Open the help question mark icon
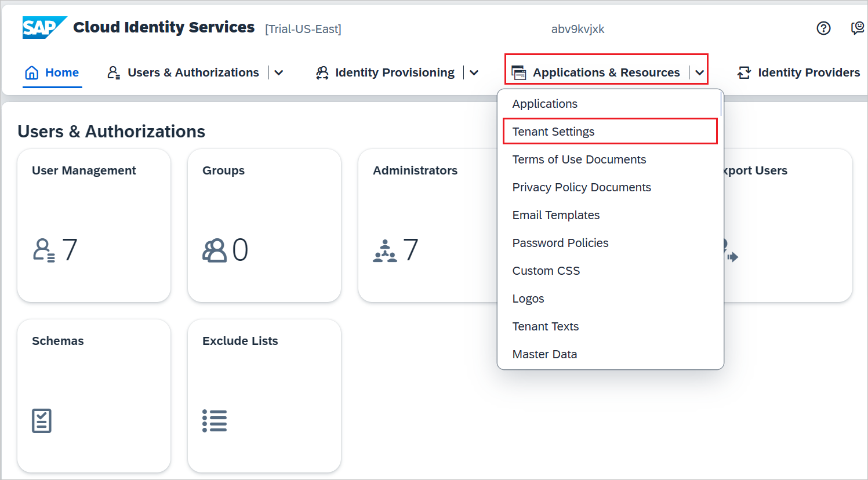Image resolution: width=868 pixels, height=480 pixels. point(823,28)
